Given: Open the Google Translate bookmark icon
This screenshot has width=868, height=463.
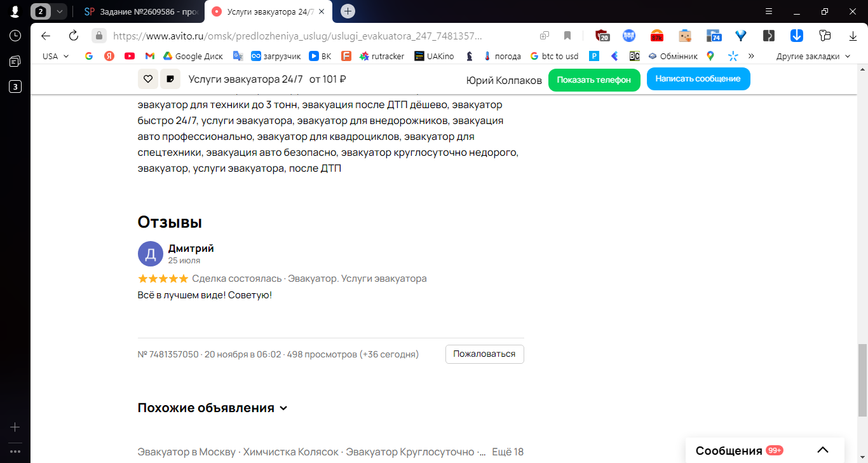Looking at the screenshot, I should click(238, 56).
